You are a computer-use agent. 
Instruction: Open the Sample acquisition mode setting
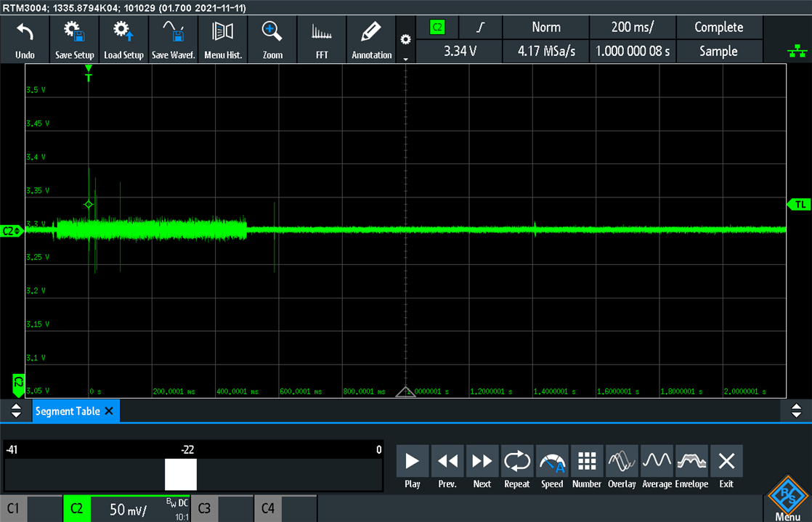pyautogui.click(x=719, y=52)
